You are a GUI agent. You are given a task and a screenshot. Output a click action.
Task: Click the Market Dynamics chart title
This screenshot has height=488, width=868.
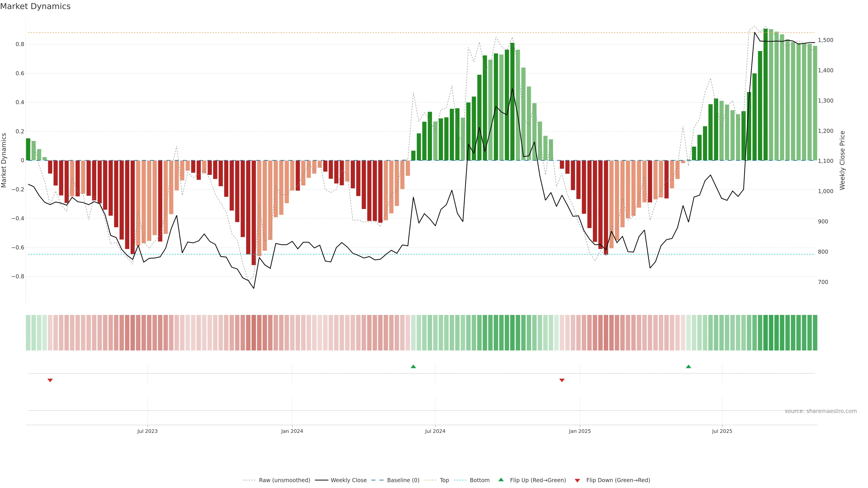pyautogui.click(x=35, y=6)
